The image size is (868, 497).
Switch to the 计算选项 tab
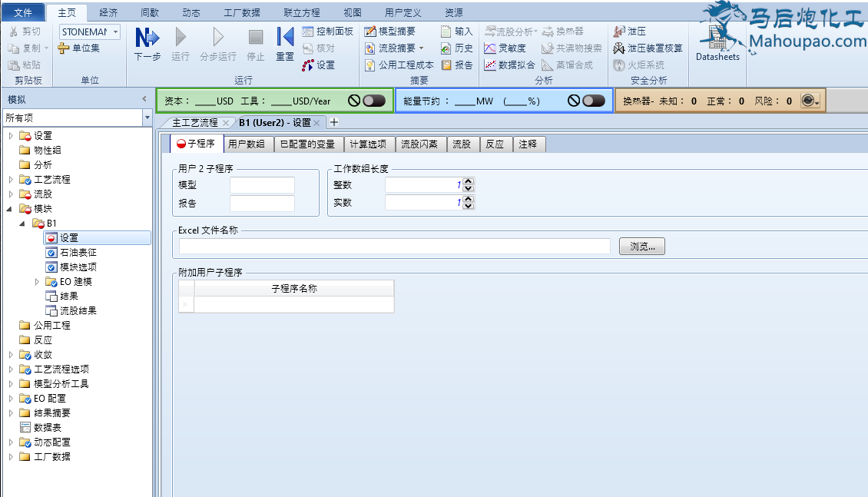tap(370, 144)
